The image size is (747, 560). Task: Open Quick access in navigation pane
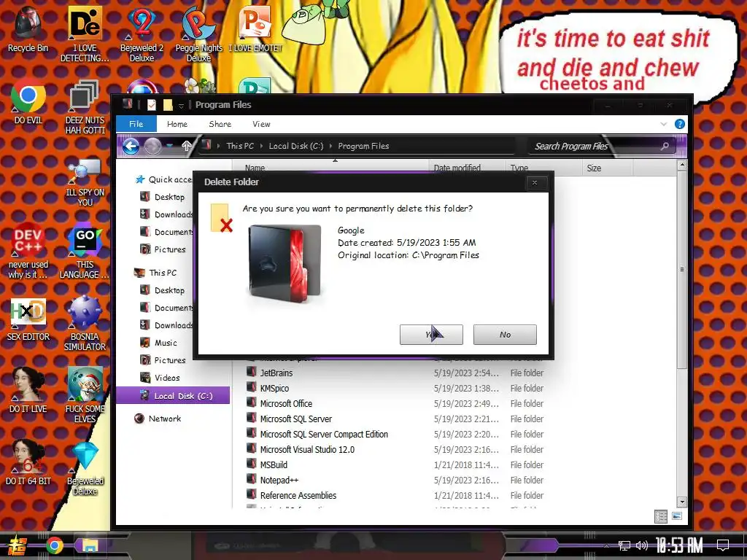coord(164,179)
